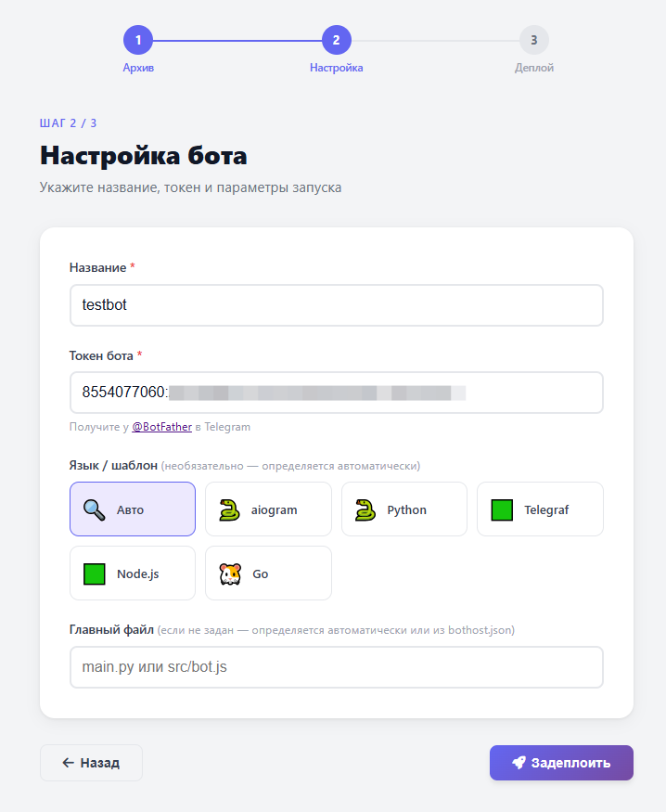Select the Авто template option
666x812 pixels.
click(133, 509)
